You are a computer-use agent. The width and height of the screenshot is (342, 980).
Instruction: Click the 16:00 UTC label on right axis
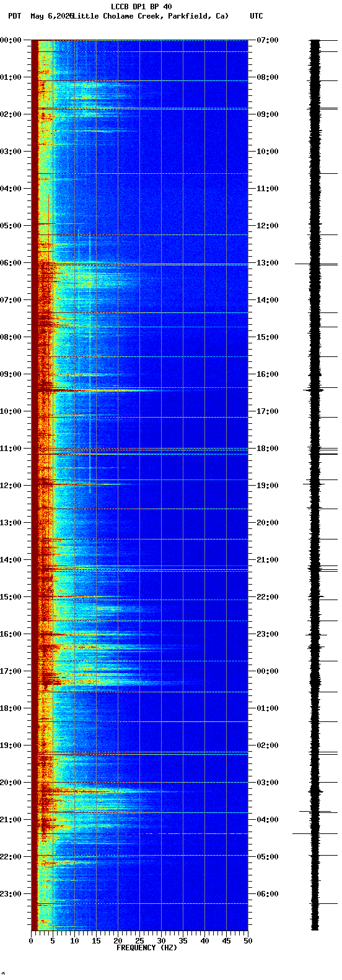coord(268,374)
